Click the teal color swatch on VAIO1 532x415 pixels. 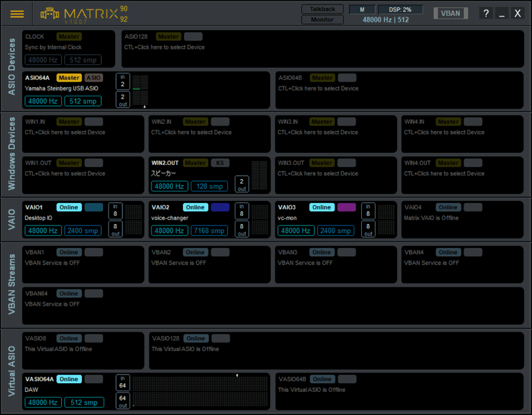(x=94, y=207)
